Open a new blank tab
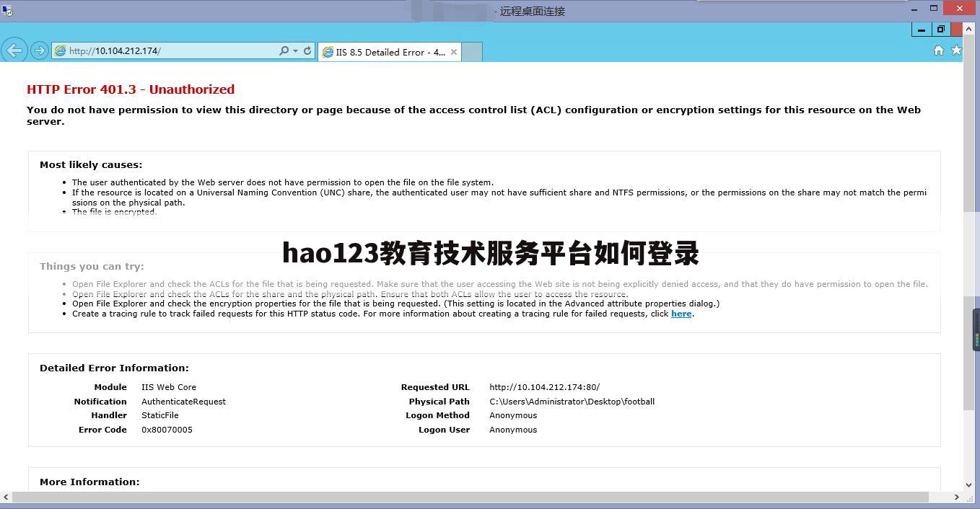 (471, 52)
